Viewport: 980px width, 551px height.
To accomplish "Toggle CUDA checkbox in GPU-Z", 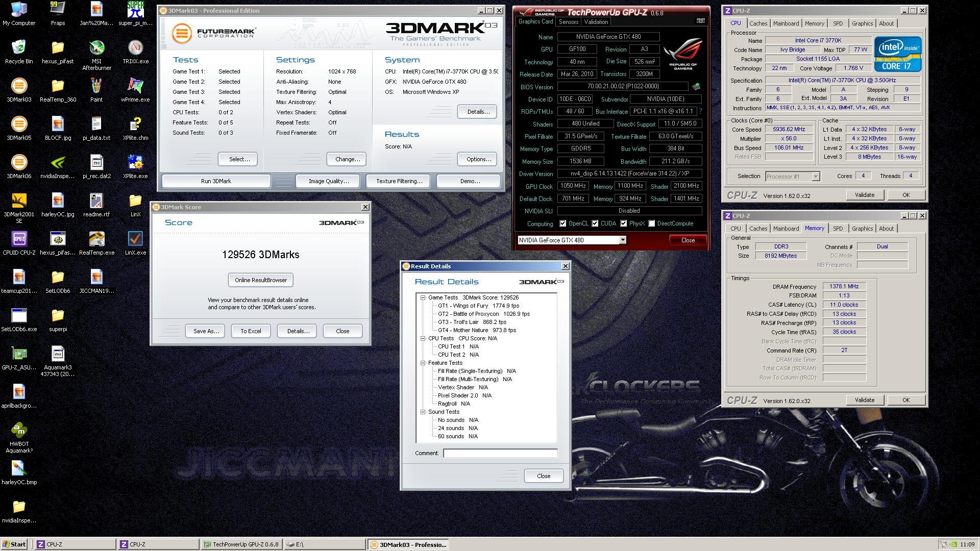I will (x=595, y=223).
